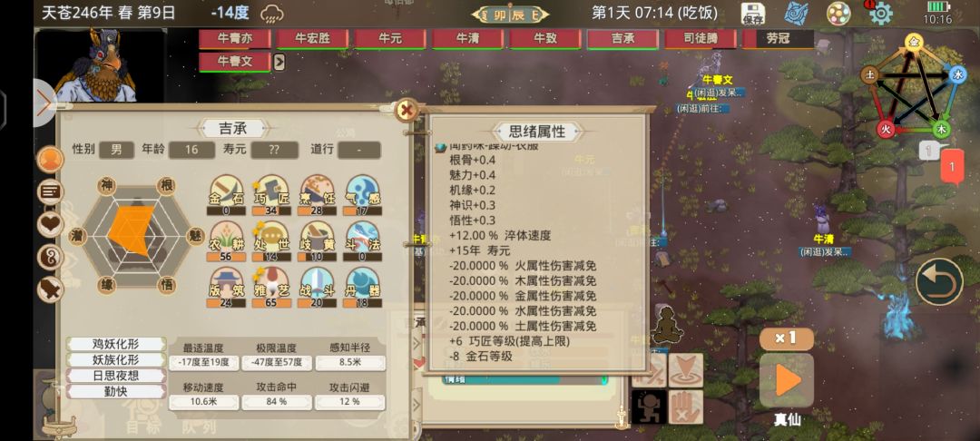Select character tab 司徒腾

click(701, 39)
